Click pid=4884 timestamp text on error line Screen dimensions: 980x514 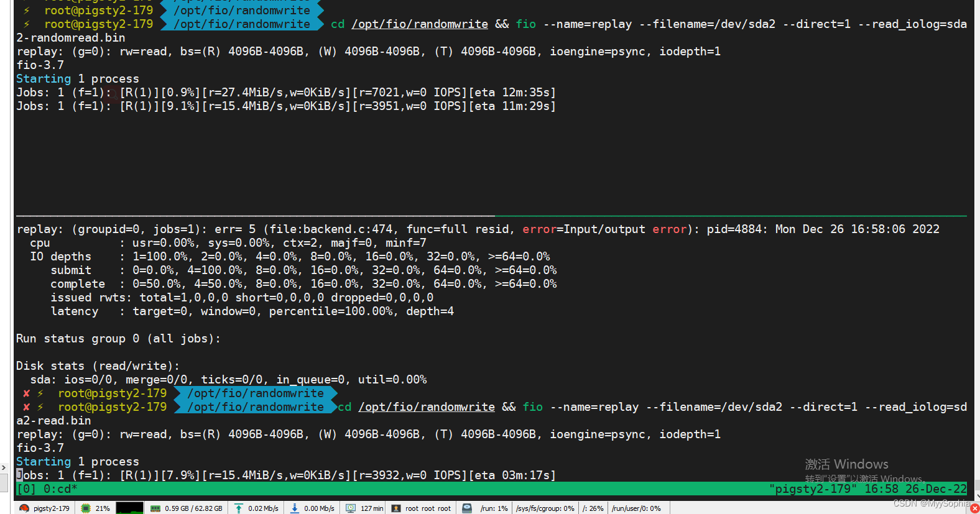(823, 229)
